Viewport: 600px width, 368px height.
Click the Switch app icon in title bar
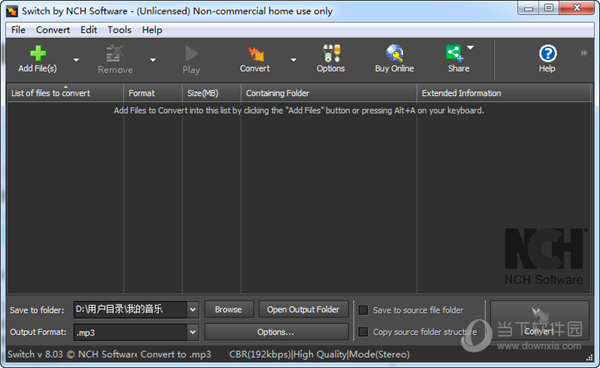click(12, 11)
